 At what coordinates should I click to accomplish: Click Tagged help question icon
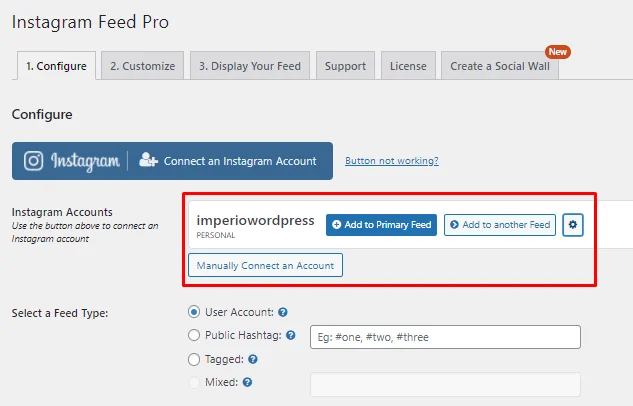[x=253, y=359]
